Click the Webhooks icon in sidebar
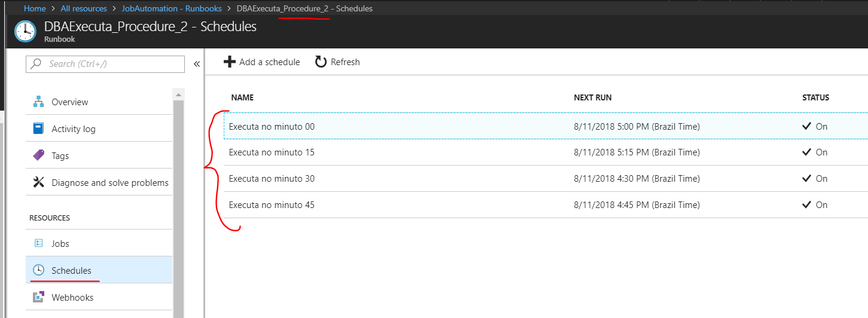Screen dimensions: 868x318 [x=38, y=297]
